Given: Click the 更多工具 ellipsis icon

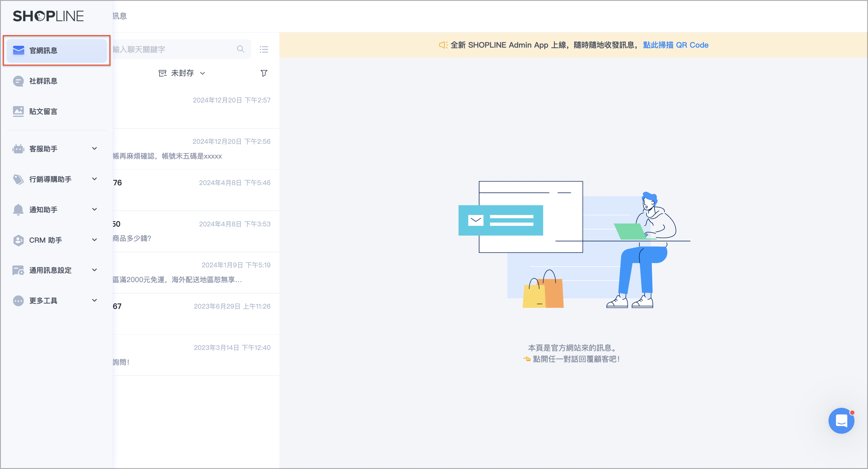Looking at the screenshot, I should click(18, 301).
